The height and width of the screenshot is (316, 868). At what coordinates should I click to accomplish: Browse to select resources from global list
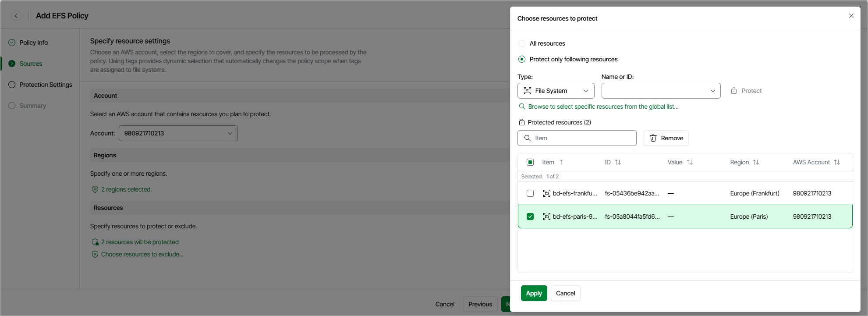603,107
